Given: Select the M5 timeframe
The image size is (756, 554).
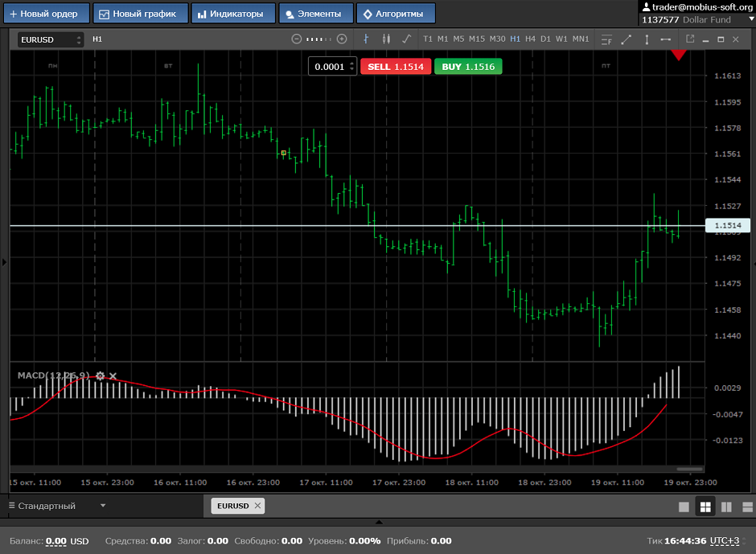Looking at the screenshot, I should point(458,39).
